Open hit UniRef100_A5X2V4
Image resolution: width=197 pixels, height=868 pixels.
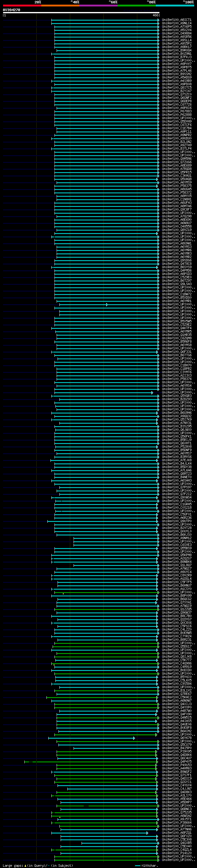coord(177,30)
